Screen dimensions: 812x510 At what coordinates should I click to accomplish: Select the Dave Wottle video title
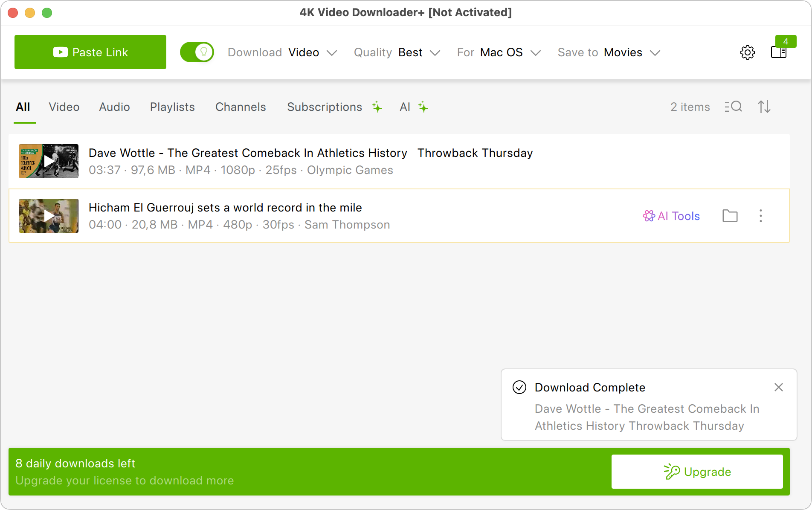tap(311, 153)
